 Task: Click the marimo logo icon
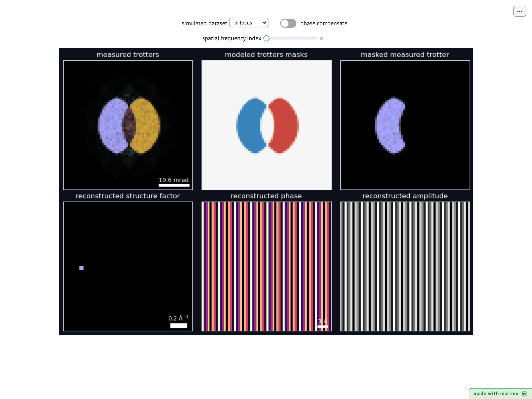[x=525, y=393]
